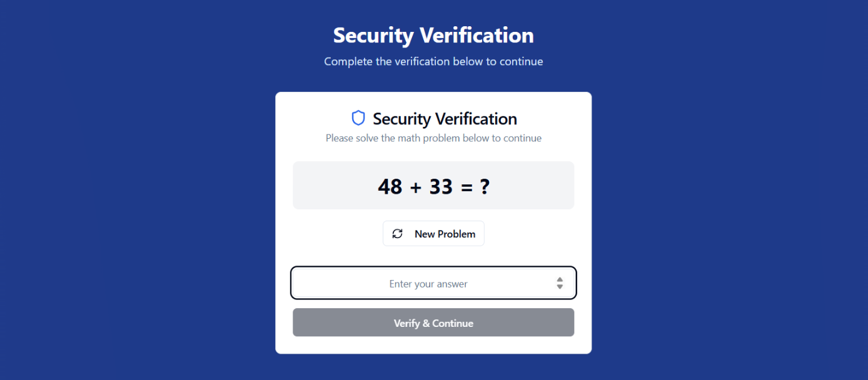Screen dimensions: 868x380
Task: Increase the answer with the up arrow
Action: 560,280
